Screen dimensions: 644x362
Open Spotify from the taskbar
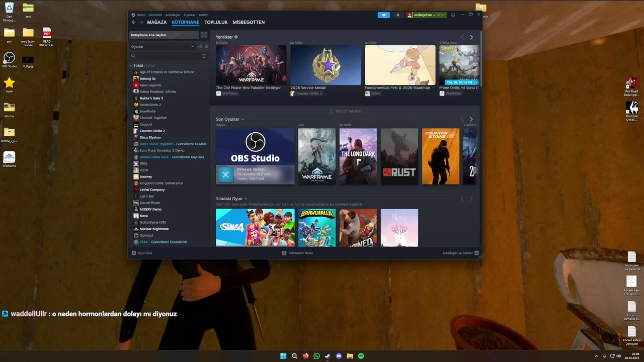[x=361, y=356]
